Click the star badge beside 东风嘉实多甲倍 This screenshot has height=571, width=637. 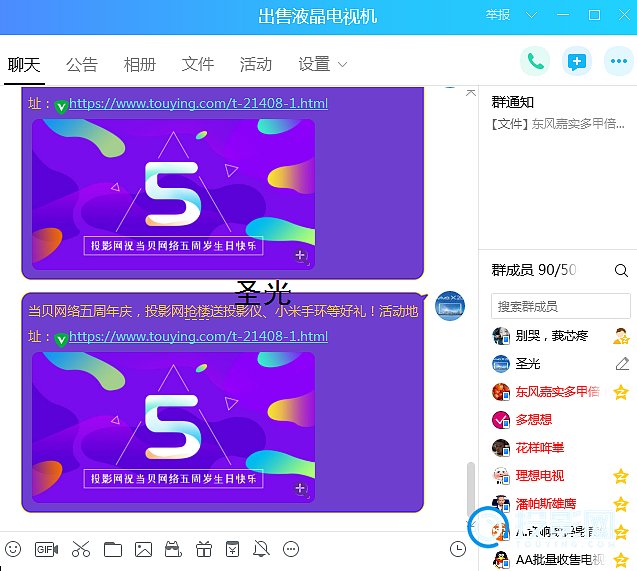click(621, 392)
